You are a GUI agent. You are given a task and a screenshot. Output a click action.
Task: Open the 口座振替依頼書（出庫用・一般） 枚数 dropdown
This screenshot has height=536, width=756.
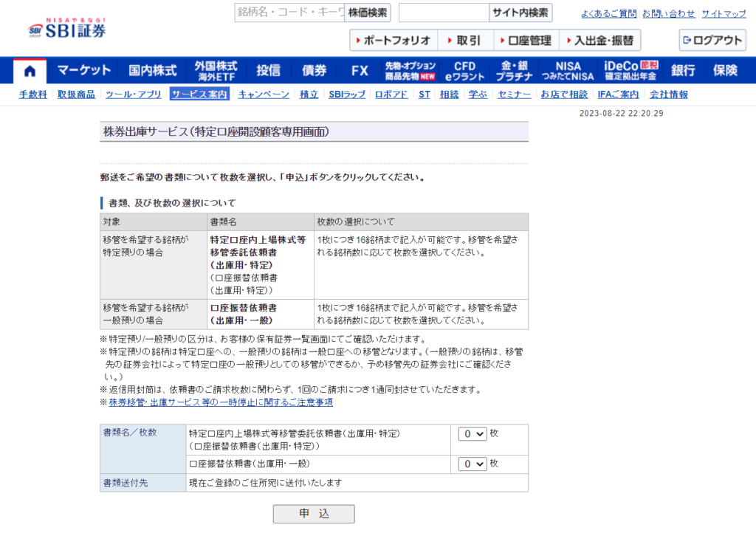point(471,464)
